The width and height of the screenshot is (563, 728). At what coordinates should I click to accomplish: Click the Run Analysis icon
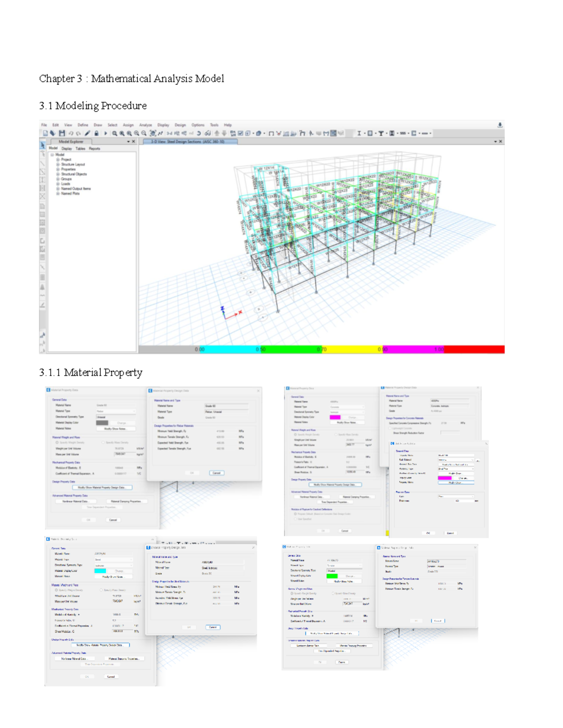[105, 133]
